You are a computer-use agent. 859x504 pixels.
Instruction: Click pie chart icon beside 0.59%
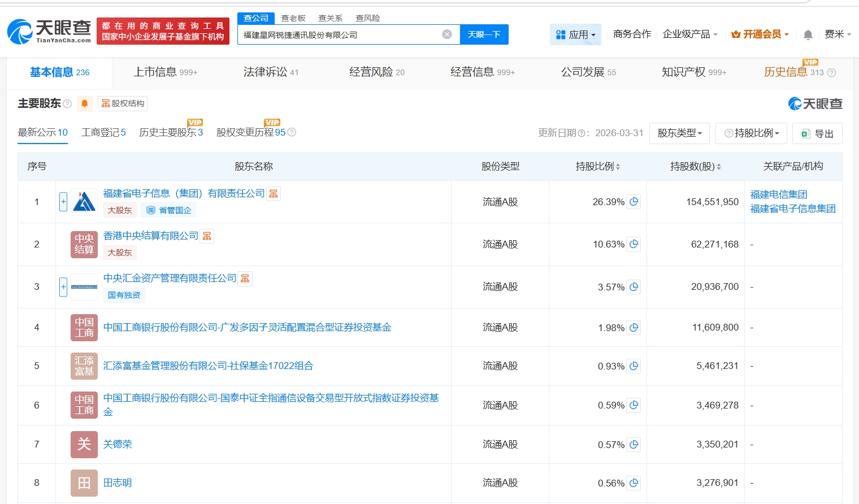tap(634, 405)
